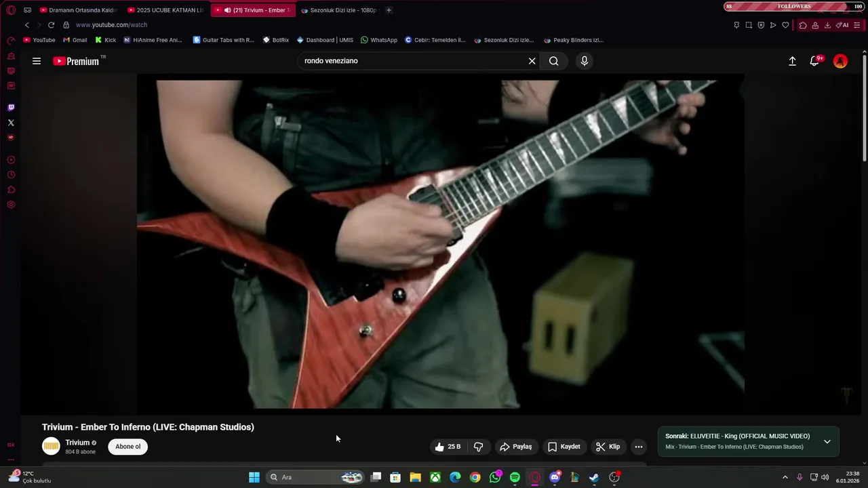Open Trivium channel avatar
The width and height of the screenshot is (868, 488).
click(x=51, y=446)
